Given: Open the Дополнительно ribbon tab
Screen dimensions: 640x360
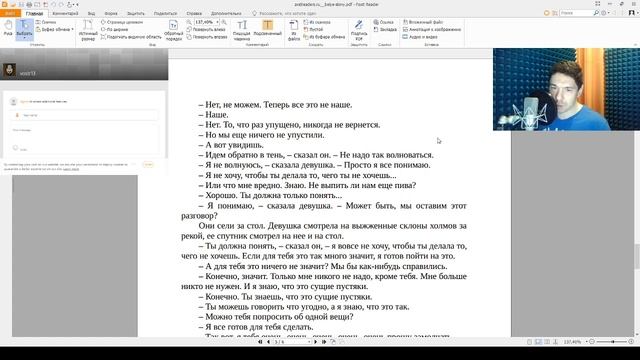Looking at the screenshot, I should [226, 13].
